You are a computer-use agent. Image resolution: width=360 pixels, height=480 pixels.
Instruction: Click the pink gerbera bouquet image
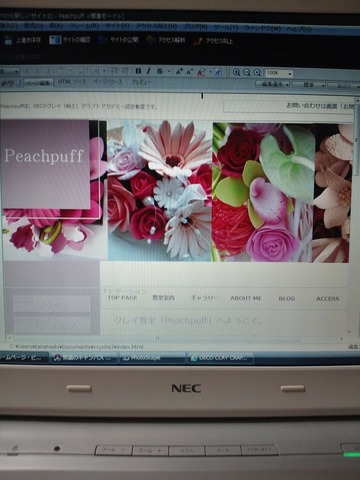point(160,190)
